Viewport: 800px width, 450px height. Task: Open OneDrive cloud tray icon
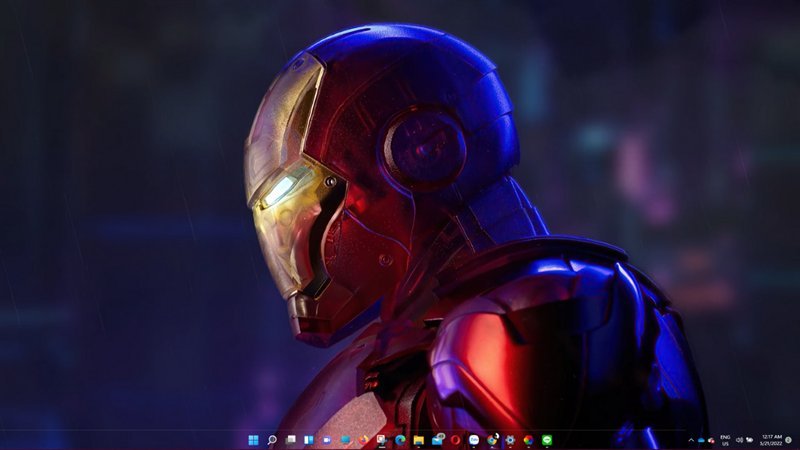click(702, 440)
